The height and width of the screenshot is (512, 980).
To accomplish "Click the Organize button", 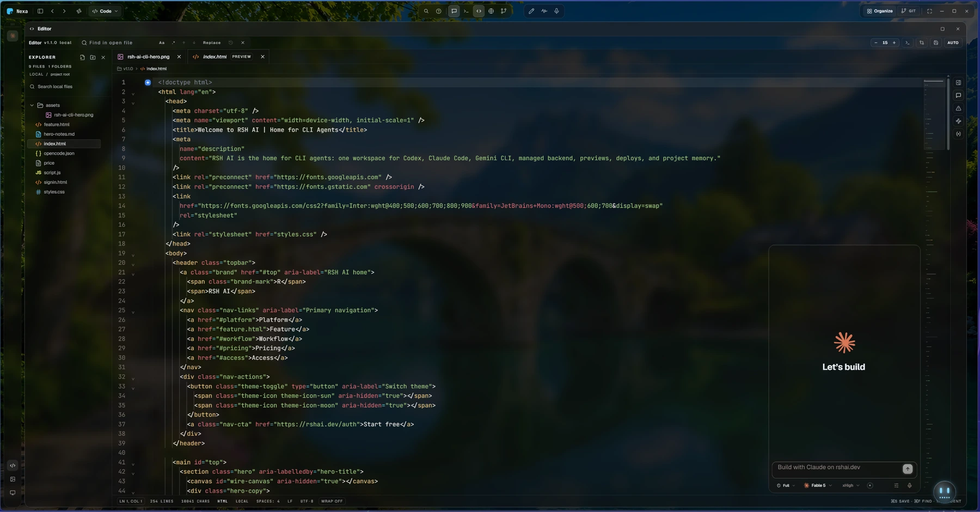I will tap(880, 11).
